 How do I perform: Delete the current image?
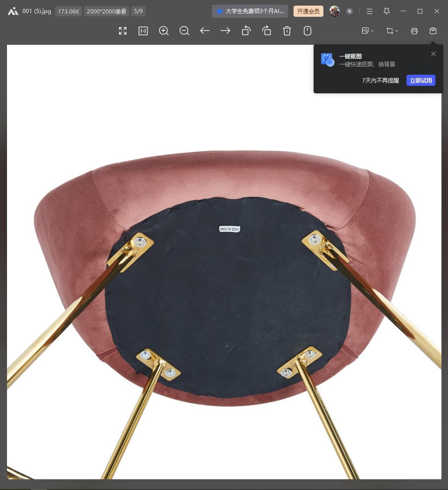pyautogui.click(x=287, y=31)
